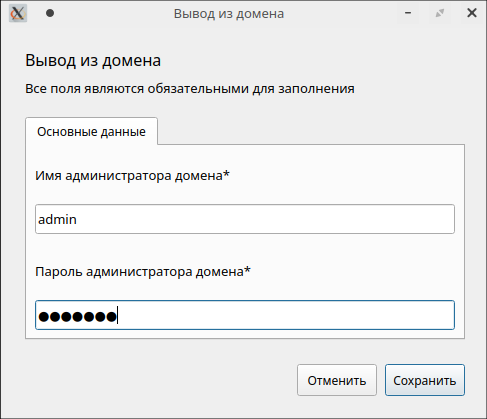Open the window menu via X icon
The width and height of the screenshot is (487, 419).
pos(18,14)
